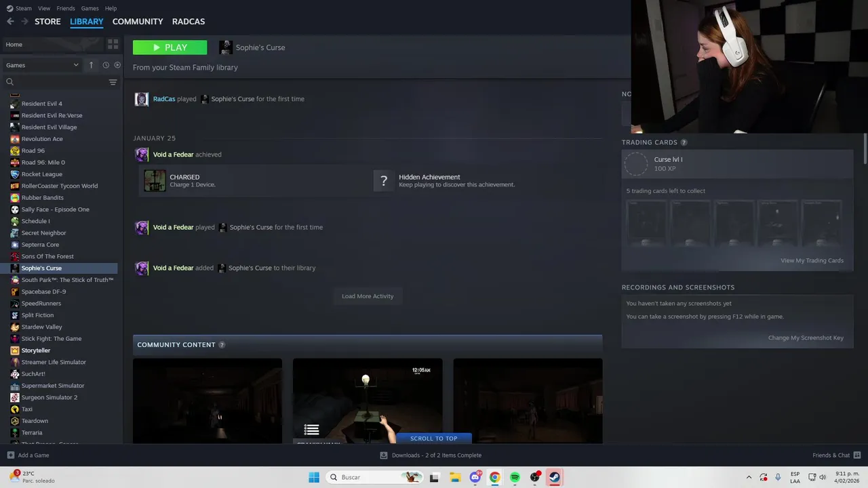868x488 pixels.
Task: Open the View menu
Action: click(44, 8)
